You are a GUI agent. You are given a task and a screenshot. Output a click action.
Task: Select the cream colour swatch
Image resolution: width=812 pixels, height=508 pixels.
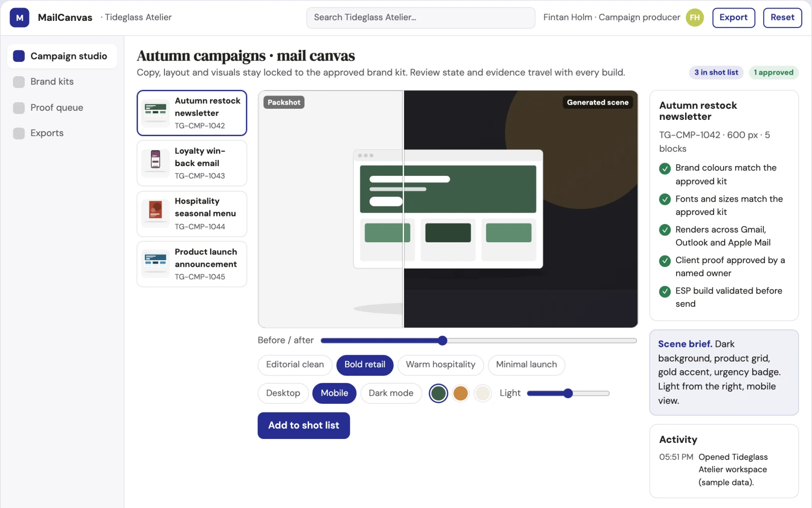pos(483,393)
